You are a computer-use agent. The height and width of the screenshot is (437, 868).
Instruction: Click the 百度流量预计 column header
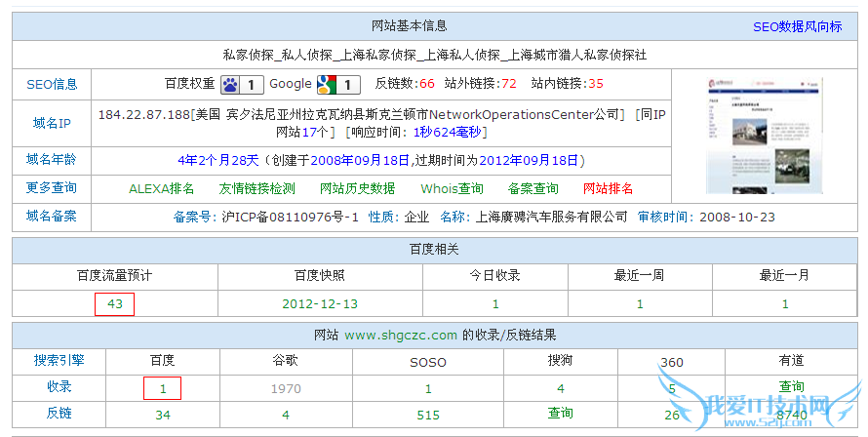tap(114, 276)
